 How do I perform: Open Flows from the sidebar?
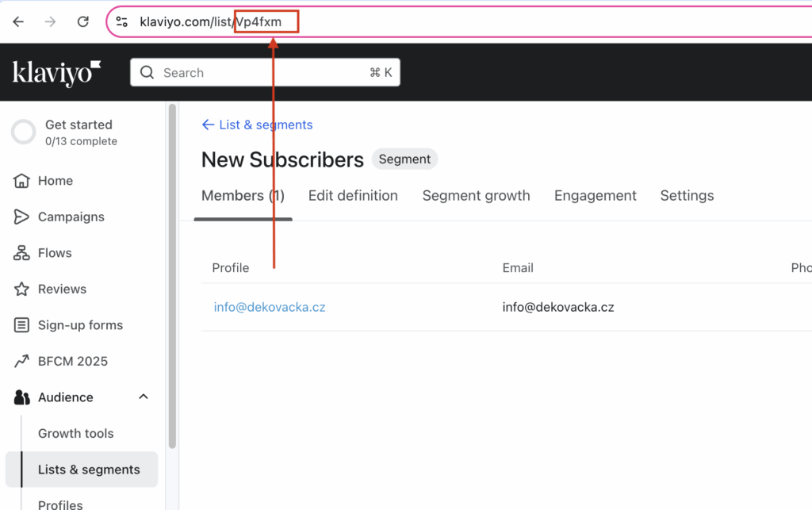pyautogui.click(x=55, y=253)
